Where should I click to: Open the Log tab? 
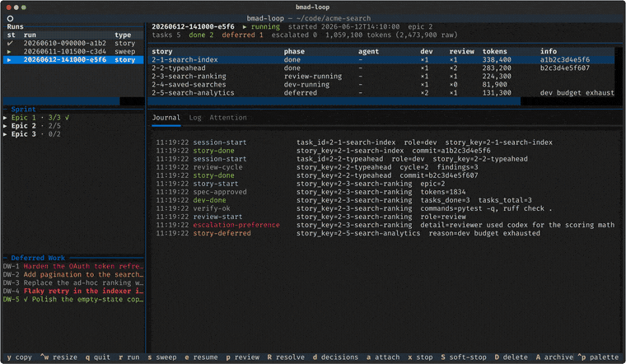pyautogui.click(x=195, y=118)
